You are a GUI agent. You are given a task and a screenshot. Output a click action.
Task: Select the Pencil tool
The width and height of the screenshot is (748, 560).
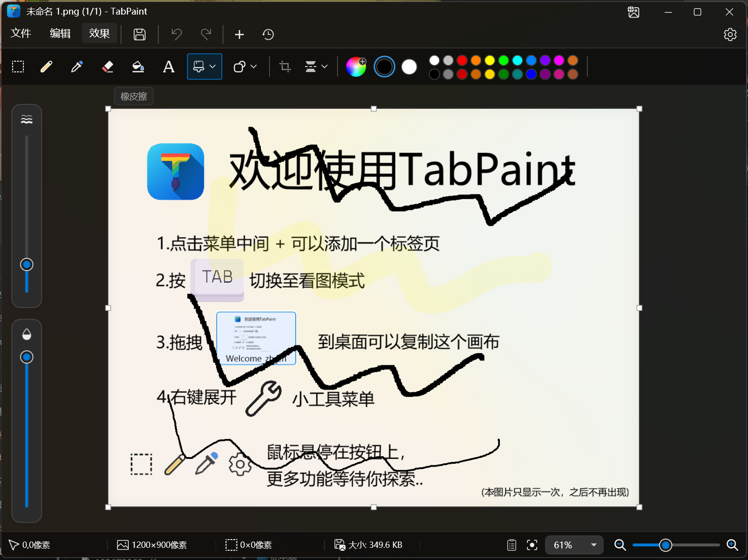click(46, 67)
